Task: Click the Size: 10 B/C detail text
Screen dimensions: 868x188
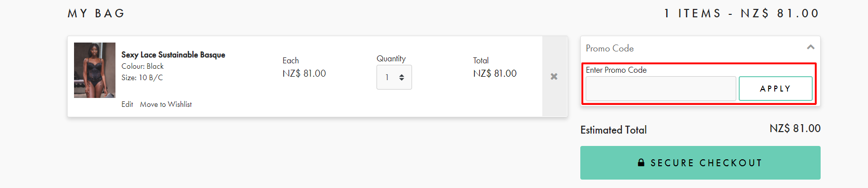Action: click(x=142, y=78)
